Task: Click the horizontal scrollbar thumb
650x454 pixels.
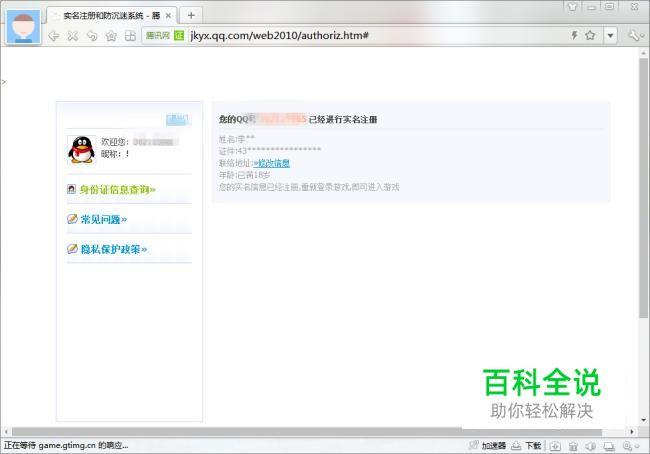Action: 307,432
